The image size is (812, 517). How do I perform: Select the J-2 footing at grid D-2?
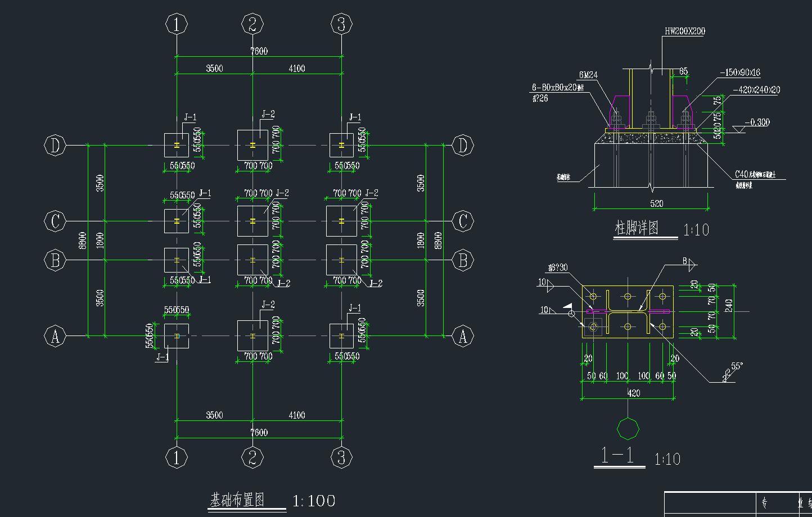[x=252, y=146]
